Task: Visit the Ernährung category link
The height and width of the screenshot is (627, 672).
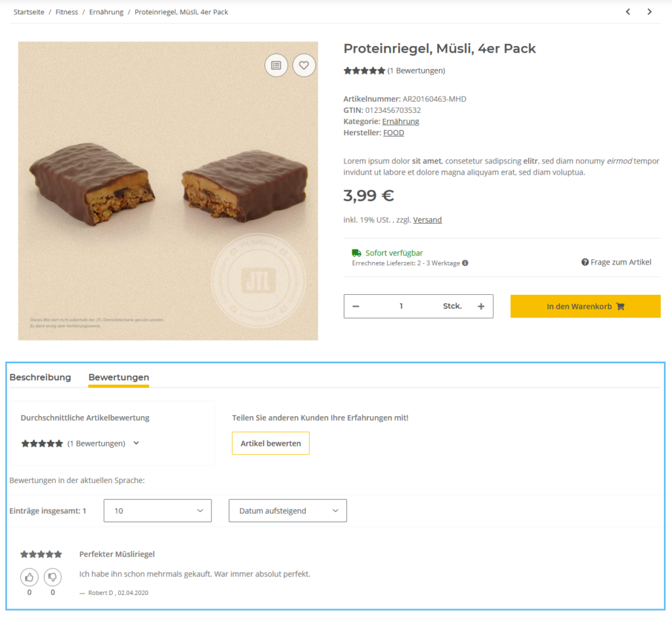Action: pos(401,121)
